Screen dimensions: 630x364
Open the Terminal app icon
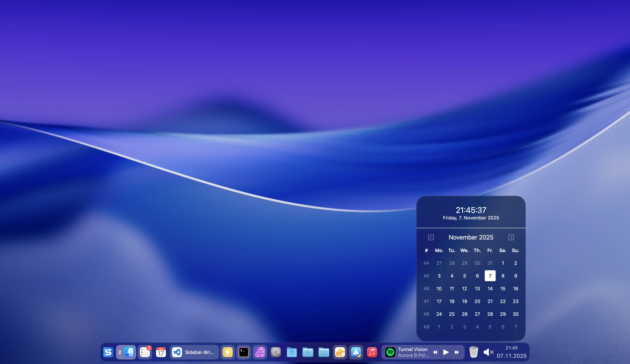click(x=244, y=352)
